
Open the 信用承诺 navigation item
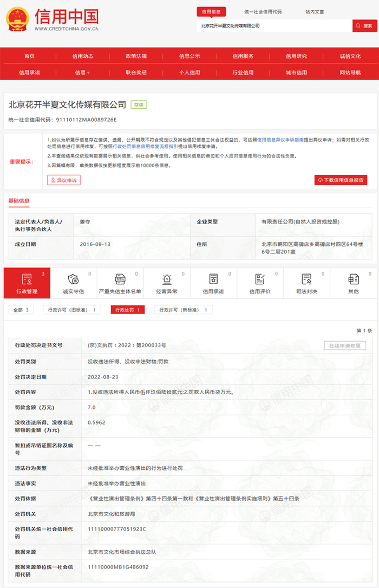coord(30,73)
